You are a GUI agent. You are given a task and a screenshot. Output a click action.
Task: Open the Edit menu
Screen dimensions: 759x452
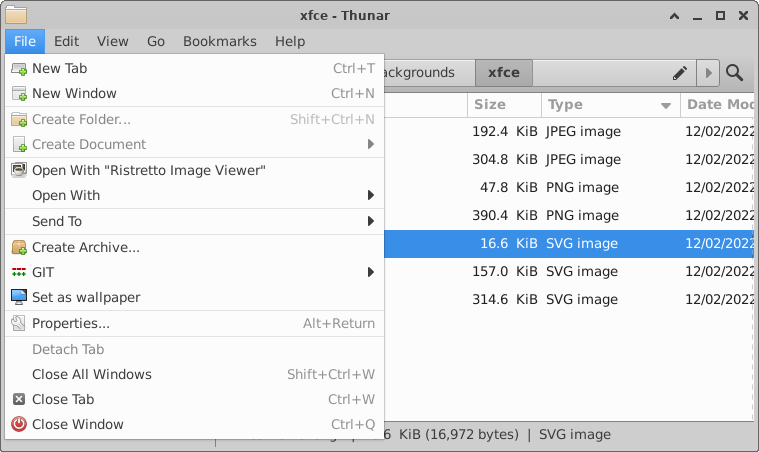66,41
